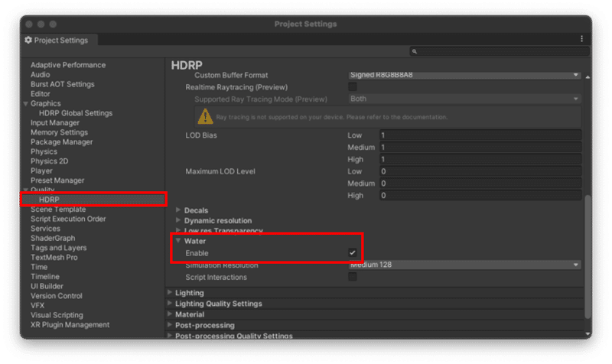Viewport: 612px width, 364px height.
Task: Open Player settings
Action: pyautogui.click(x=41, y=171)
